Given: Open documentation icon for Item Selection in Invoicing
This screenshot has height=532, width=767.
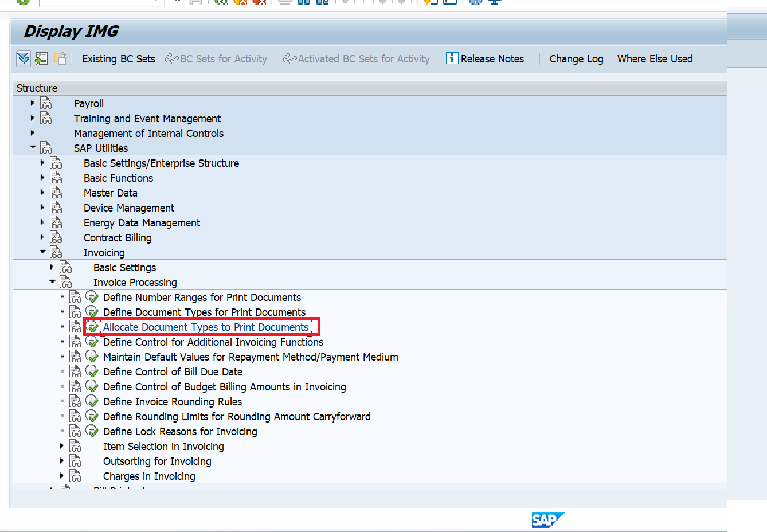Looking at the screenshot, I should coord(76,446).
